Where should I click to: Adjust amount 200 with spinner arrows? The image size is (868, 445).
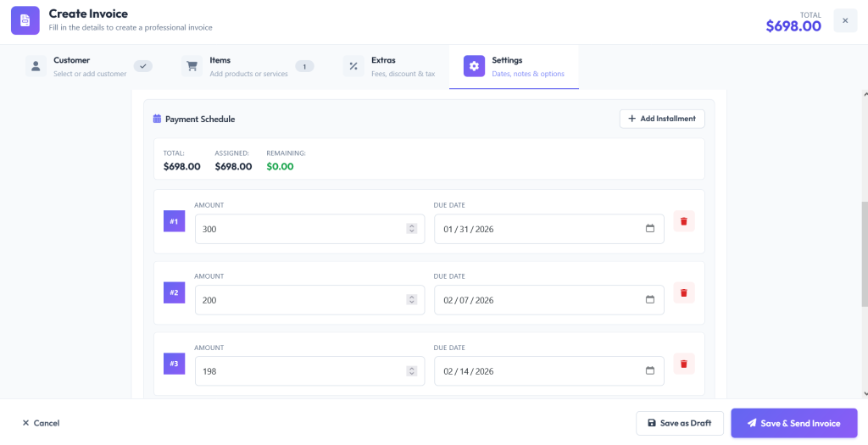(411, 299)
